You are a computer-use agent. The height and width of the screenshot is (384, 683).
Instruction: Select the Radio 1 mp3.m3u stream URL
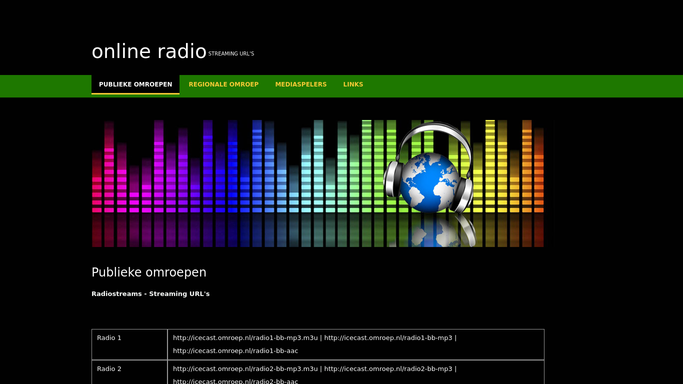[x=245, y=337]
